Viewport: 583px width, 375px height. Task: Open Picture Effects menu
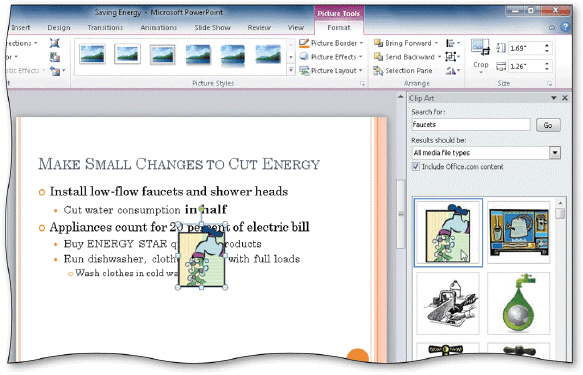331,57
